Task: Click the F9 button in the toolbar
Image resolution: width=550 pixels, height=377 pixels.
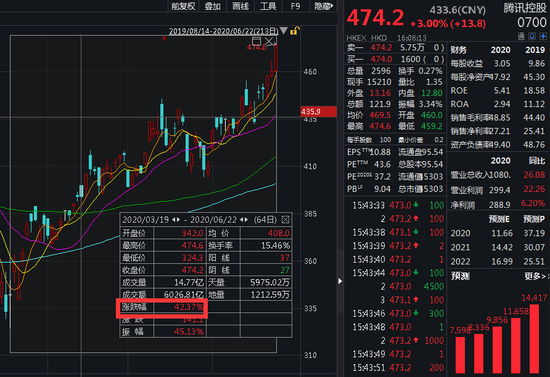Action: coord(295,6)
